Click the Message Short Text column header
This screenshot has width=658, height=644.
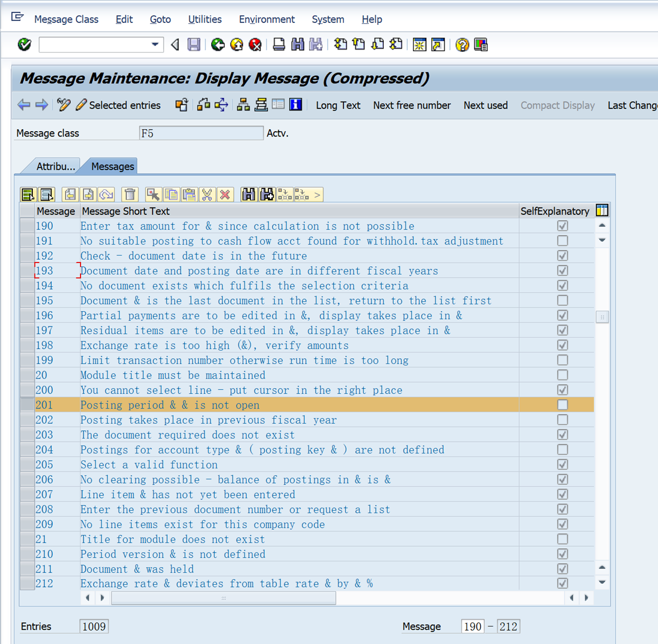click(299, 211)
